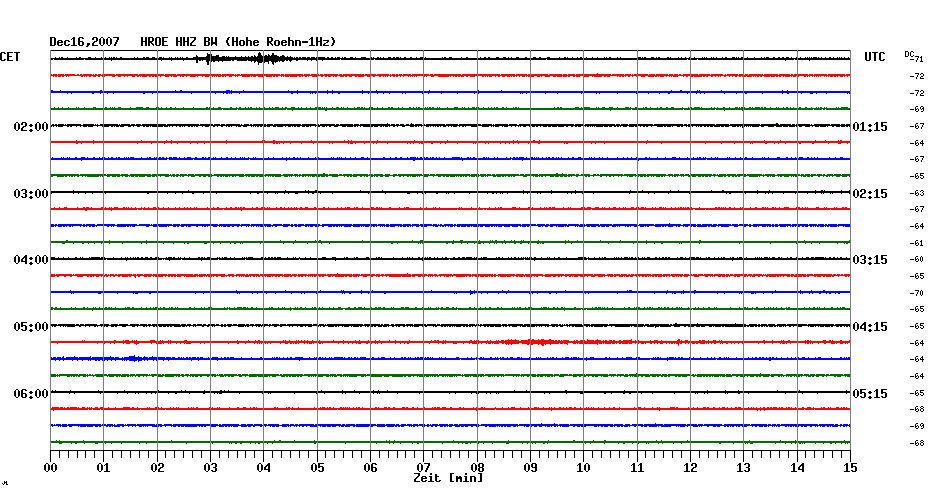
Task: Click minute tick label 07
Action: point(423,467)
